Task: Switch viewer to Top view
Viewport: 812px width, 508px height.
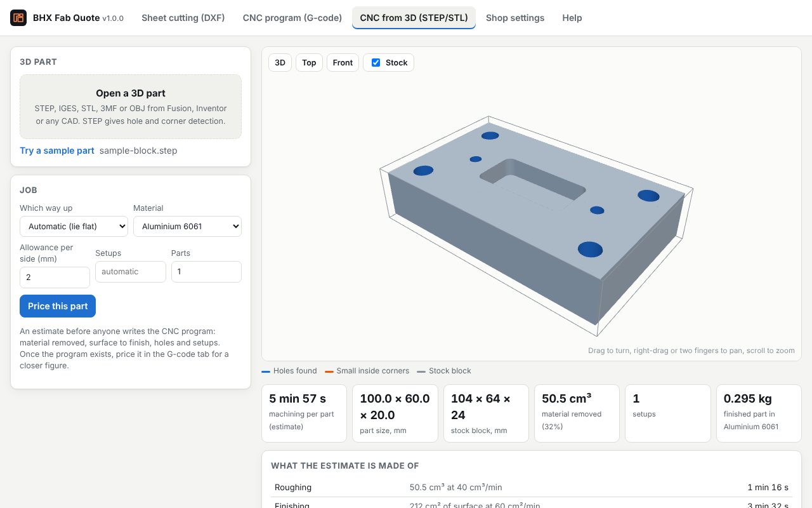Action: 309,62
